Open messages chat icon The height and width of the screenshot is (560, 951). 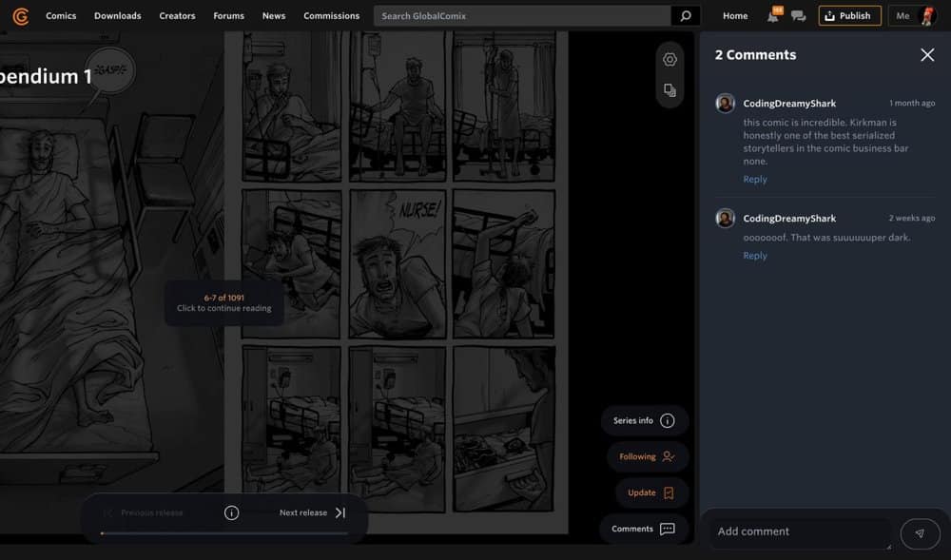798,16
